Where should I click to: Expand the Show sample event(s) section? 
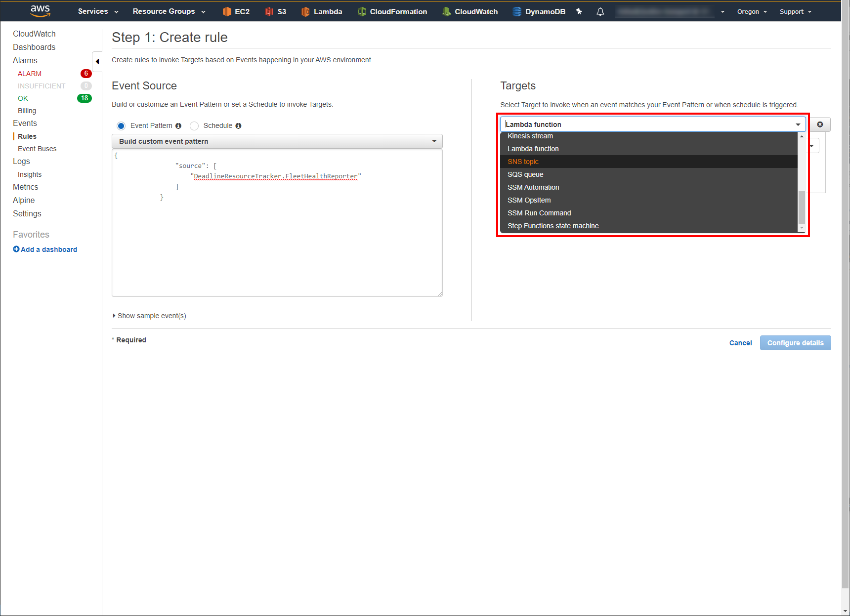click(x=149, y=315)
